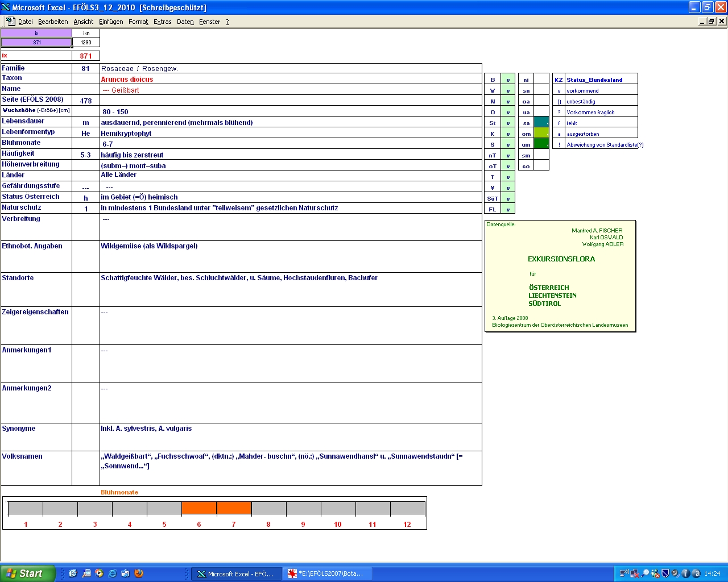Image resolution: width=728 pixels, height=582 pixels.
Task: Click the orange month 6 bar
Action: pos(199,508)
